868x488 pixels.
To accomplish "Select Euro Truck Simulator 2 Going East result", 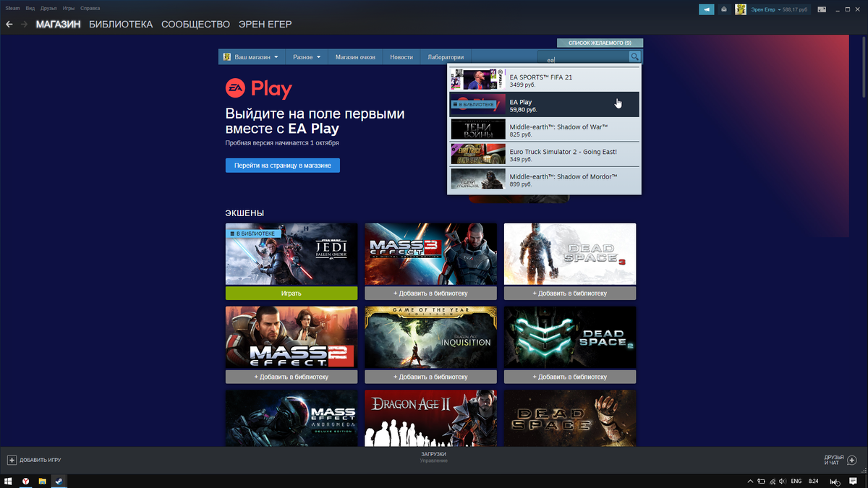I will pos(544,154).
